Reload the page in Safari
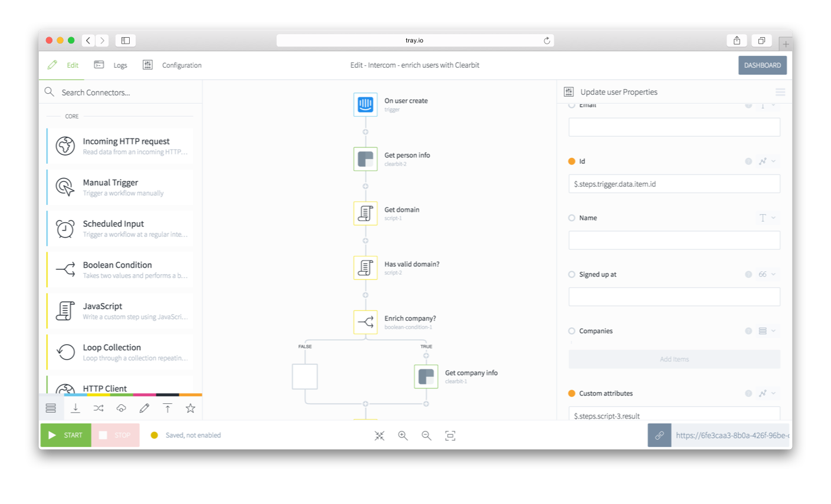 click(547, 41)
